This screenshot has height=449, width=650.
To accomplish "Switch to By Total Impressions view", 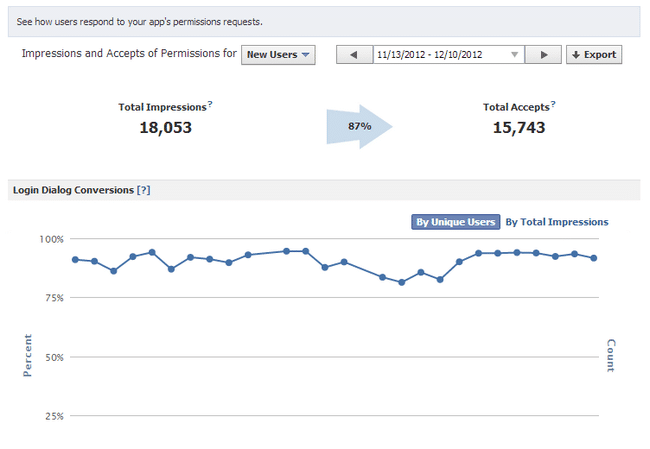I will (x=556, y=222).
